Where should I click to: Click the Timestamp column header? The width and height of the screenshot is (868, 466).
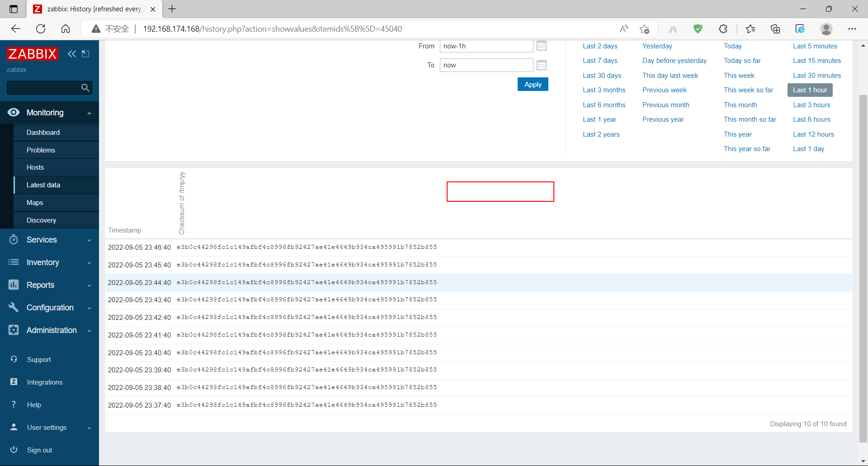coord(124,230)
